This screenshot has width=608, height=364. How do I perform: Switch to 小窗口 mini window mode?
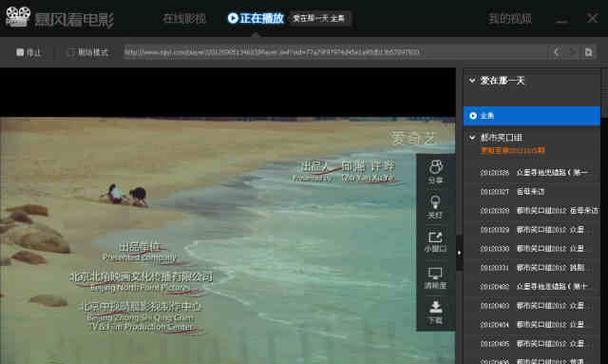435,242
